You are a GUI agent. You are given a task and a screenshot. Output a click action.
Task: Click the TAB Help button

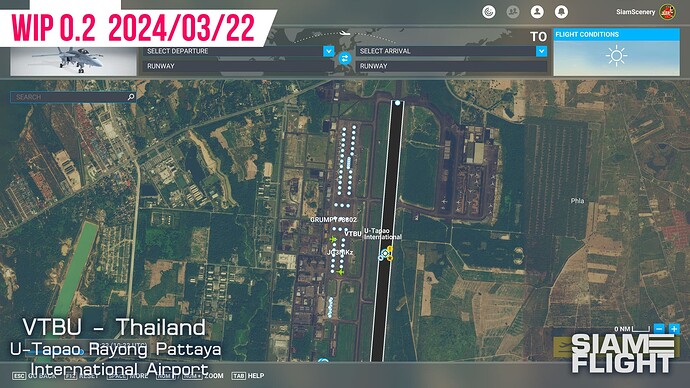click(x=248, y=376)
